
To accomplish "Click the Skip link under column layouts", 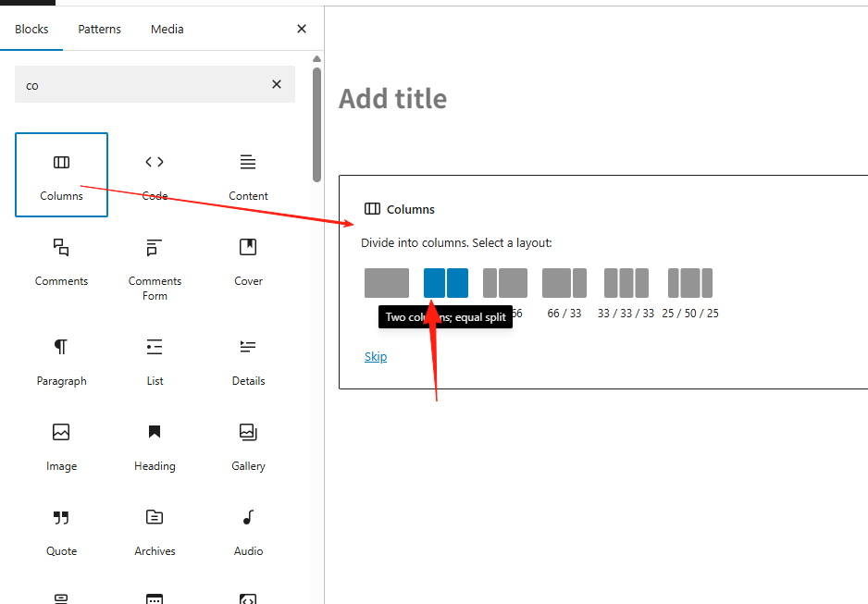I will [x=376, y=356].
